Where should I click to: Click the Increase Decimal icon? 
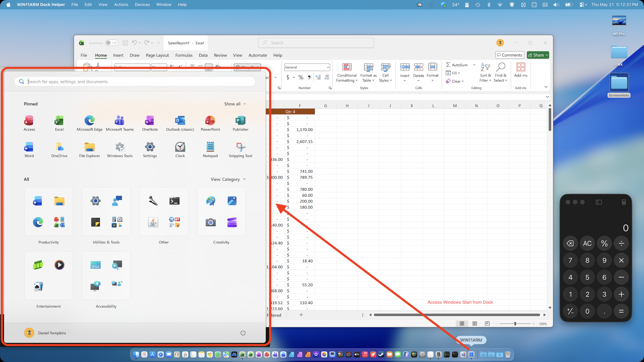(x=318, y=77)
